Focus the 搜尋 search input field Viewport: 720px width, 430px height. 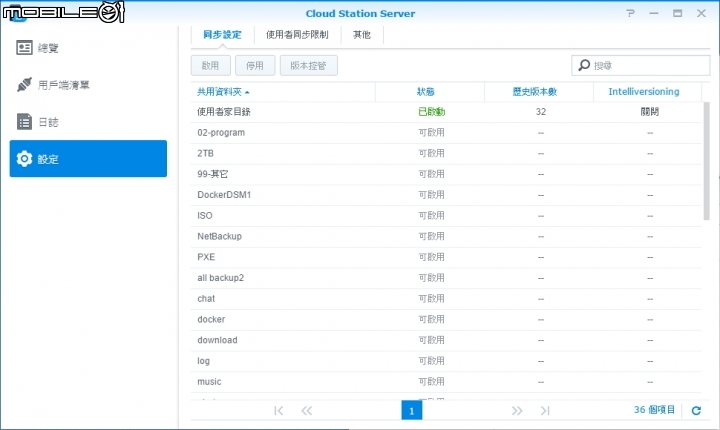[641, 65]
